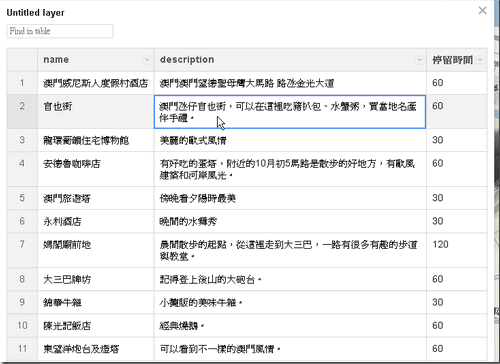Viewport: 500px width, 364px height.
Task: Select row number 8
Action: click(x=22, y=279)
